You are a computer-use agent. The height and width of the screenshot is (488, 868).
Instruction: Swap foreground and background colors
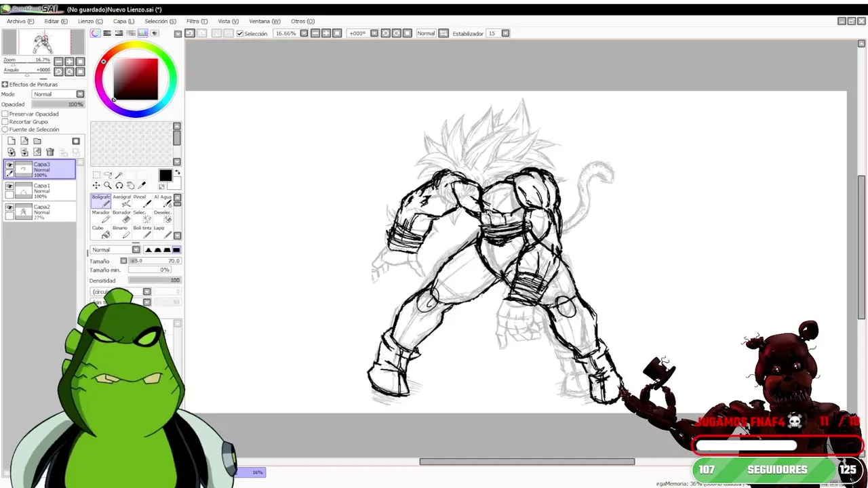tap(178, 172)
